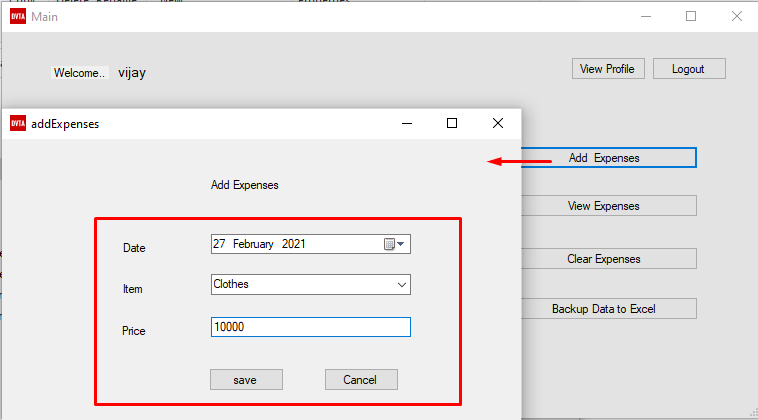
Task: Click the Price field label
Action: pyautogui.click(x=133, y=331)
